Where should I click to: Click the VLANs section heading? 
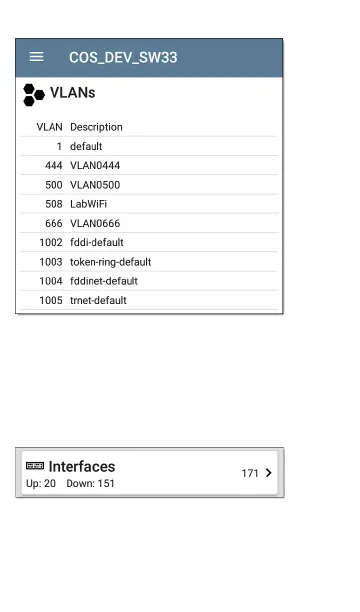click(73, 93)
